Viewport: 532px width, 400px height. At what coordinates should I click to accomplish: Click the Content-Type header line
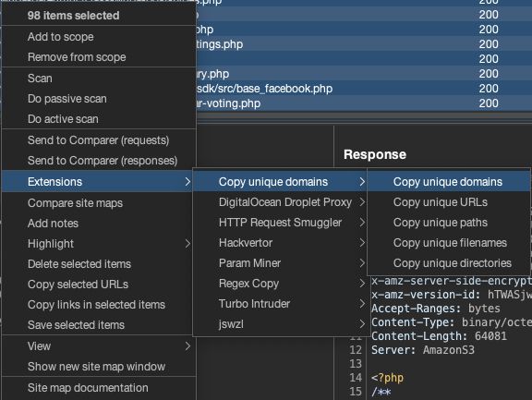click(452, 322)
